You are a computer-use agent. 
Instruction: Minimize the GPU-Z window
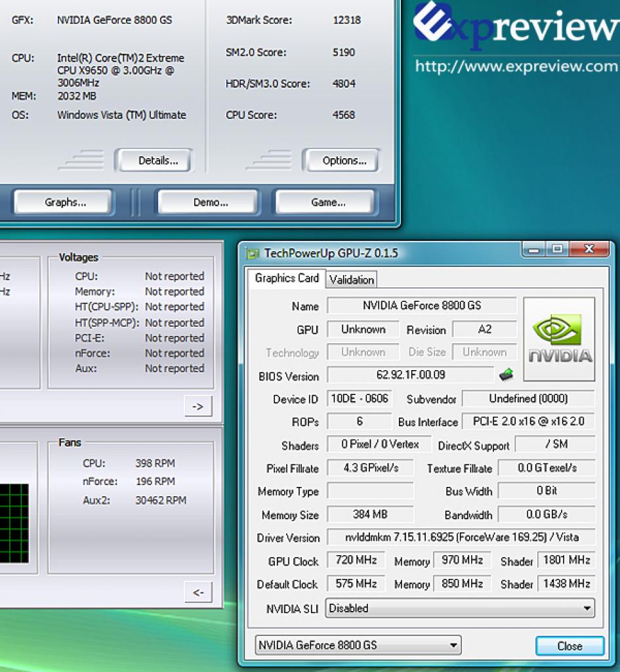[534, 249]
